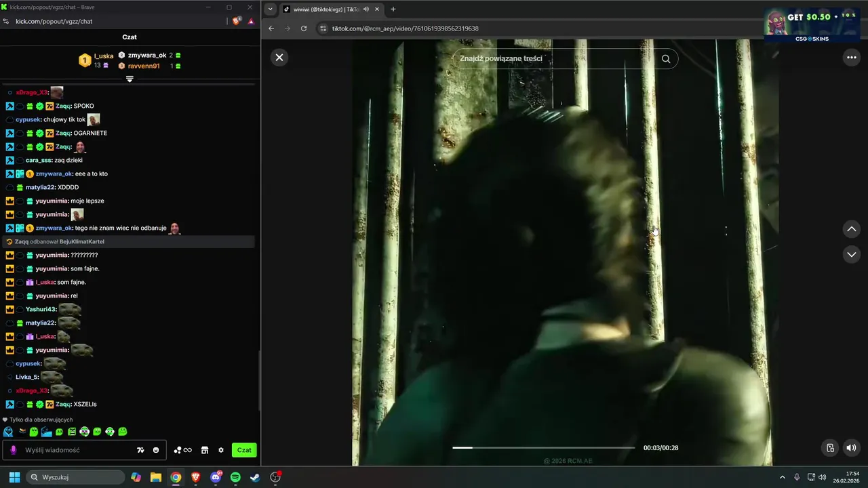Open a new Chrome tab
868x488 pixels.
[393, 9]
